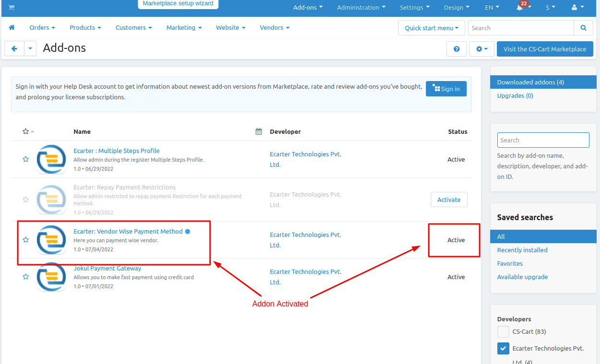Open the shopping cart storefront icon
The width and height of the screenshot is (600, 364).
[x=11, y=8]
